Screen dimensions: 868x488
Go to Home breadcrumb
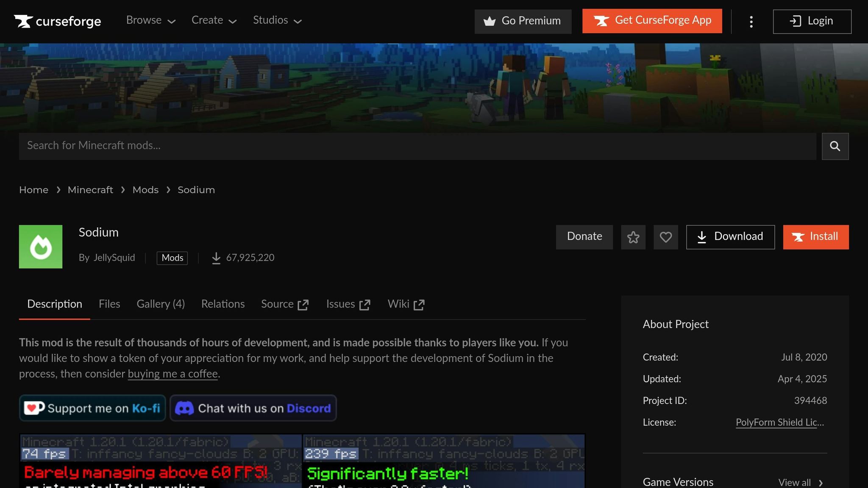34,190
